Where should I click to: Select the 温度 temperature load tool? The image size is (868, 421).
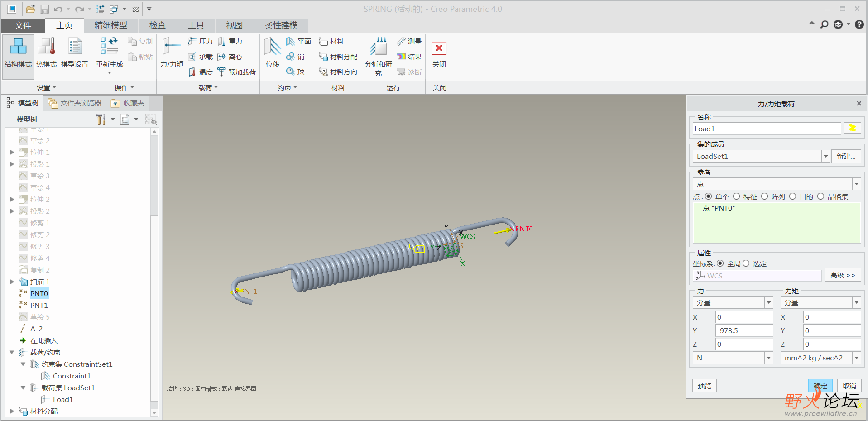tap(200, 72)
